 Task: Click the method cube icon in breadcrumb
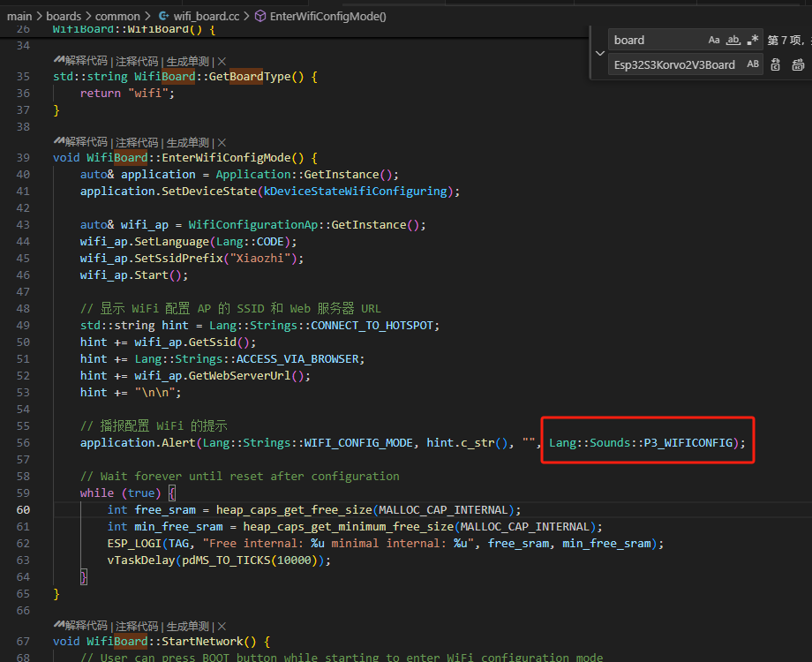click(x=260, y=16)
